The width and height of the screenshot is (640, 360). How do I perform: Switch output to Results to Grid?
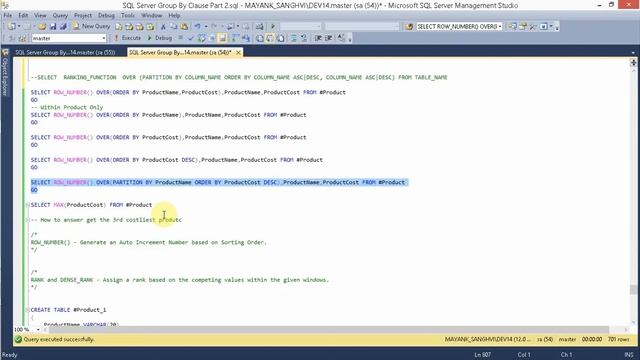pos(270,38)
